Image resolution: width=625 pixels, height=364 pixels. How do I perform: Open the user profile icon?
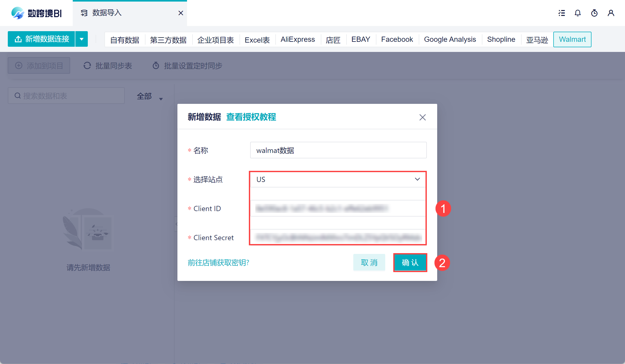[x=611, y=13]
